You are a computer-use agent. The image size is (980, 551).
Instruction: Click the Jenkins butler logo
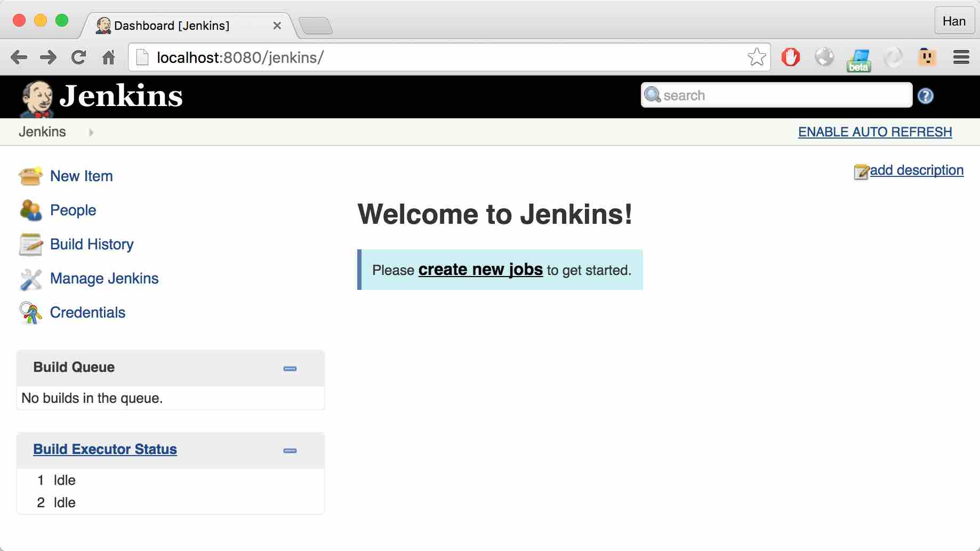[37, 98]
